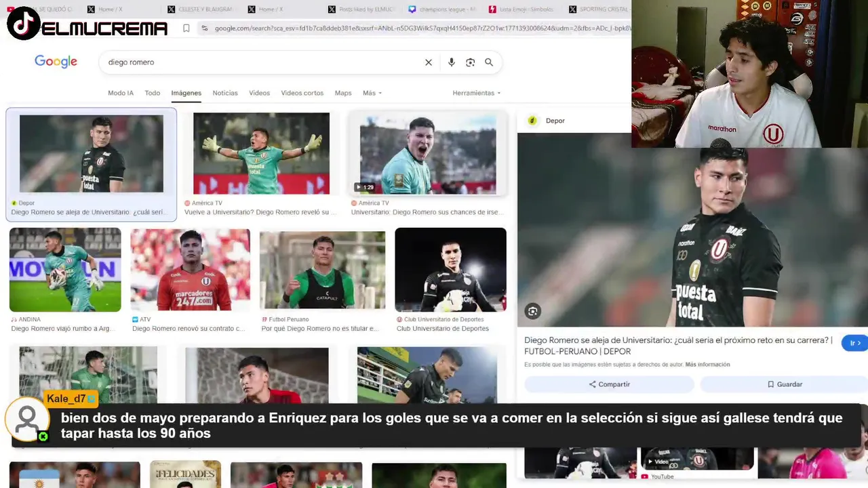Click the ELMUCREMA TikTok channel name
This screenshot has width=868, height=488.
point(104,28)
